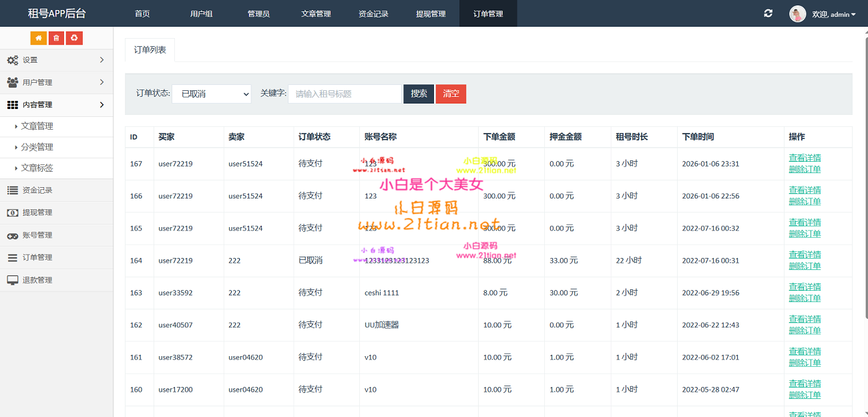Click the 请输入租号标题 keyword input field

coord(345,94)
